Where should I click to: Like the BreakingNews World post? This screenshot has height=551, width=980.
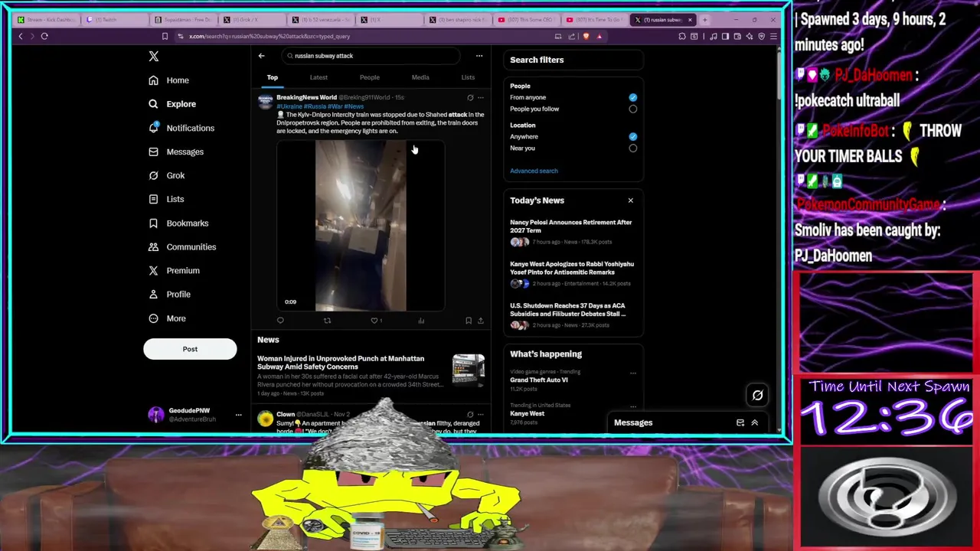[374, 321]
